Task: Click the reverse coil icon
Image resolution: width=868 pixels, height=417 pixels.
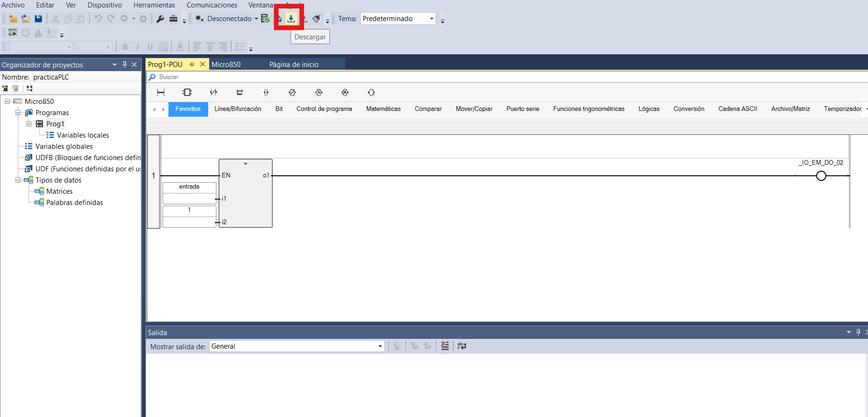Action: tap(292, 93)
